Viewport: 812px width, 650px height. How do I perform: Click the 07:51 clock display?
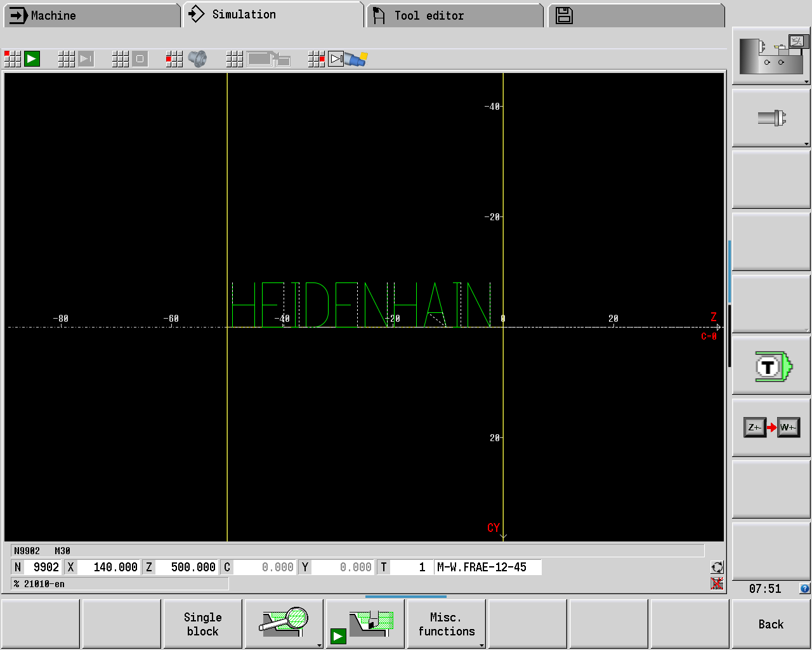(764, 588)
